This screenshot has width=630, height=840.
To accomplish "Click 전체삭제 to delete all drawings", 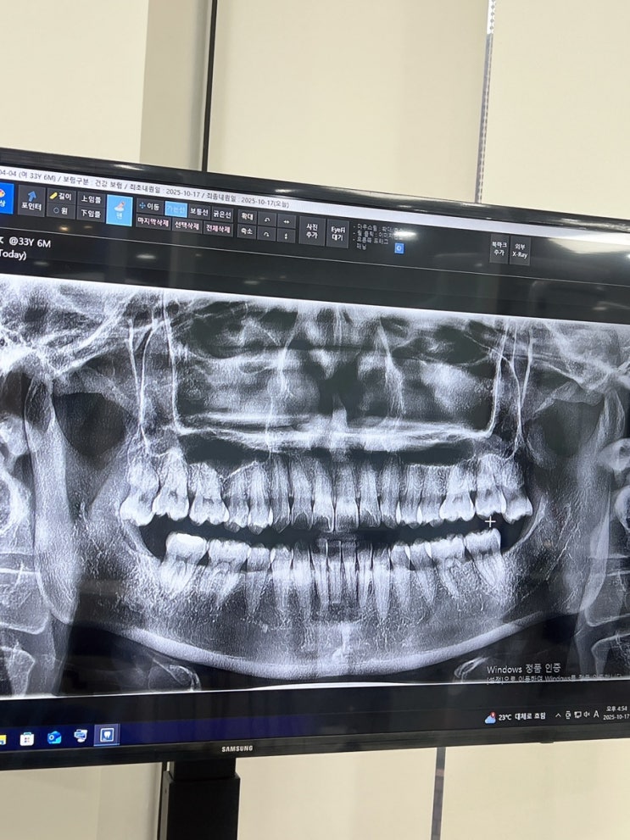I will (x=218, y=229).
